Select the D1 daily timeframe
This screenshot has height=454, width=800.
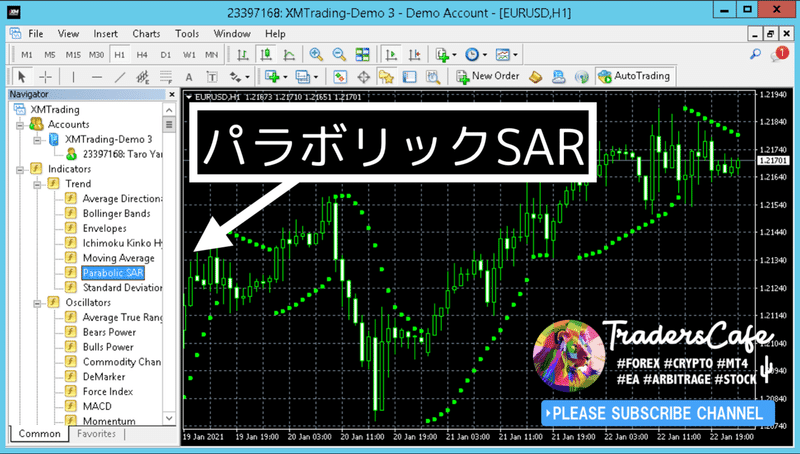point(165,55)
